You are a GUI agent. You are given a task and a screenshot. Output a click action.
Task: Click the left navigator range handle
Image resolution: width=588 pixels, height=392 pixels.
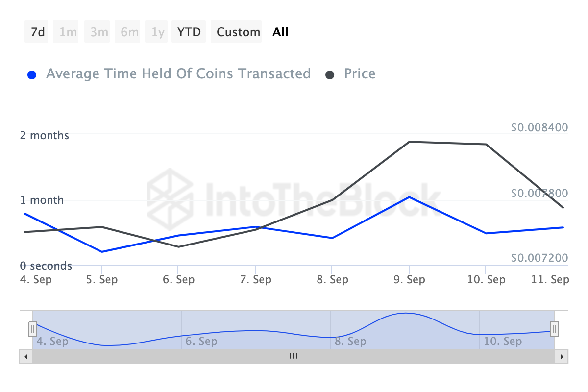(x=33, y=328)
